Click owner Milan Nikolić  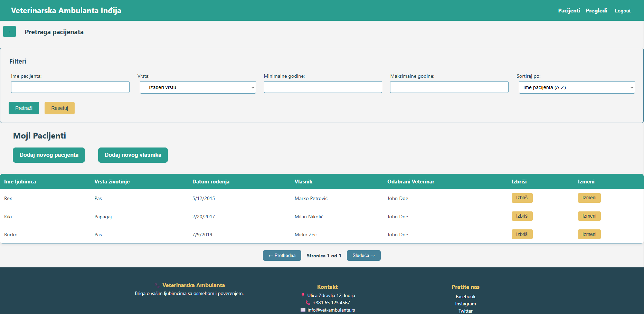309,217
